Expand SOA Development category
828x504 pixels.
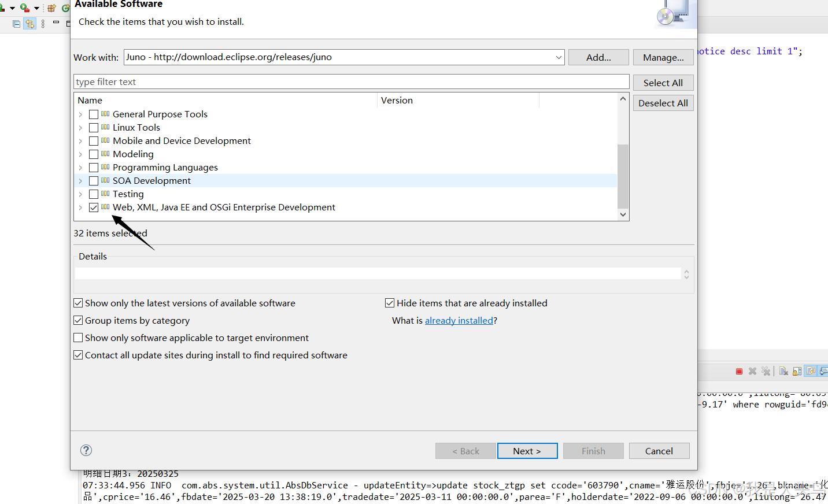click(80, 181)
